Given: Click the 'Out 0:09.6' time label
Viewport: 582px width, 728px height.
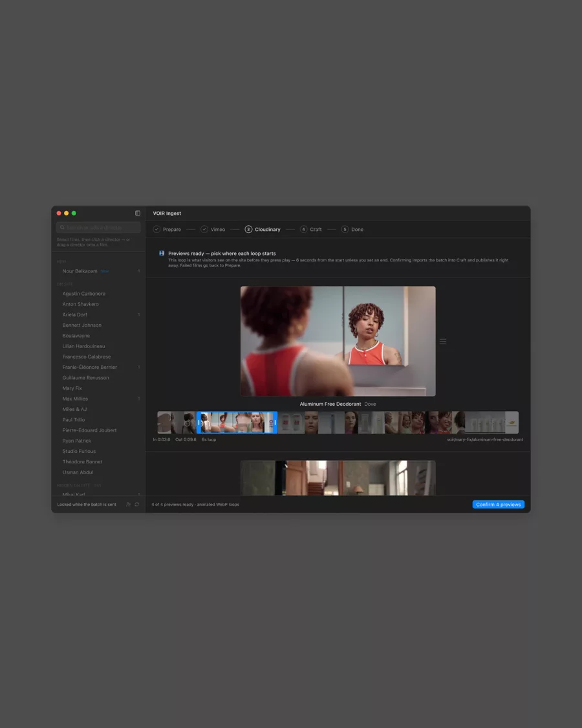Looking at the screenshot, I should 186,439.
